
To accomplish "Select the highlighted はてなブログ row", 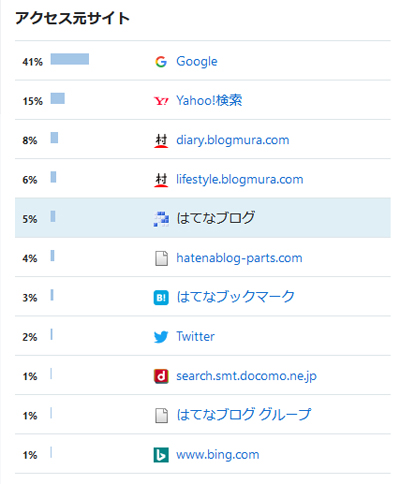I will (203, 218).
